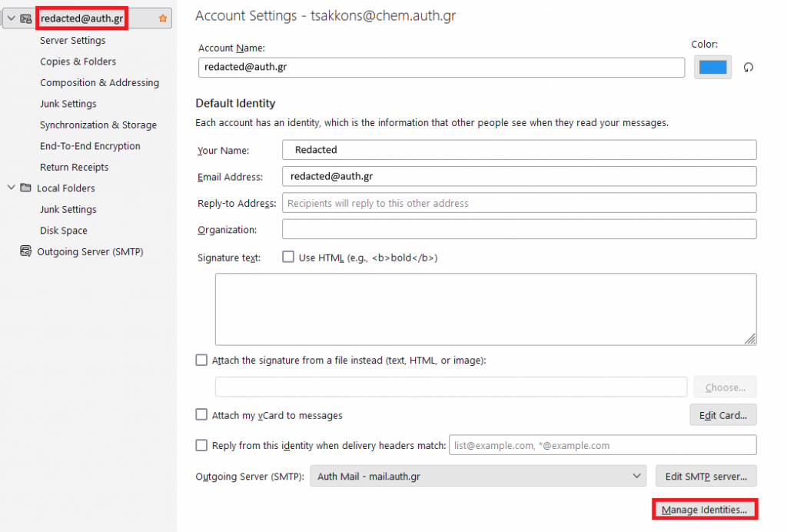Enable the Use HTML signature checkbox

(x=289, y=258)
